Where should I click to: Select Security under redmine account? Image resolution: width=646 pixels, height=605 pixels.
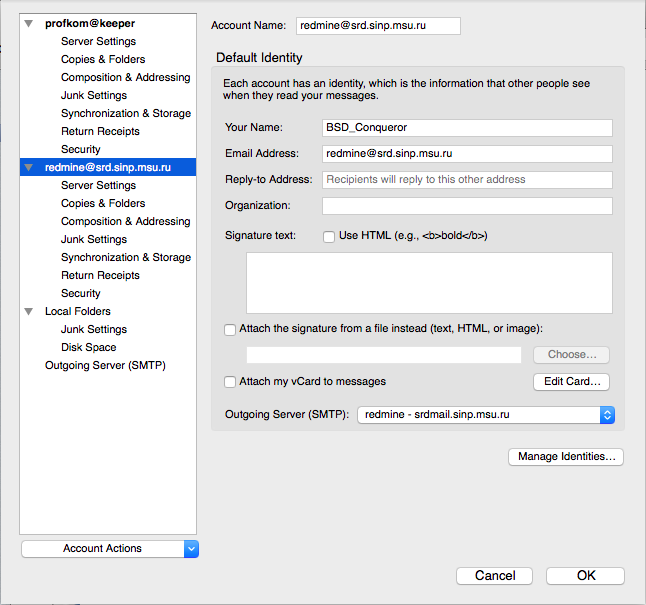(80, 293)
